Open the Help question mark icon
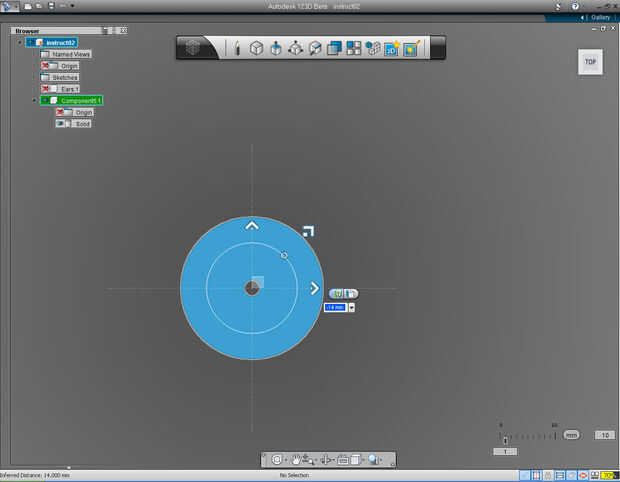620x482 pixels. pos(575,6)
